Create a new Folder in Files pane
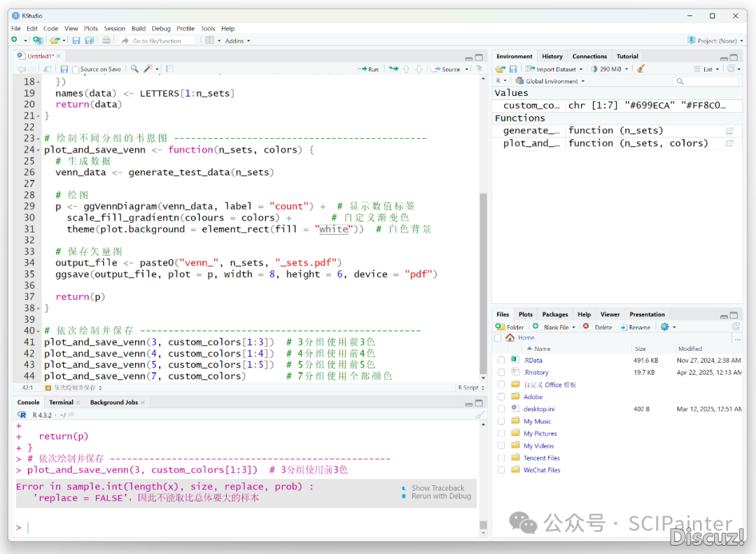The image size is (756, 554). [510, 326]
